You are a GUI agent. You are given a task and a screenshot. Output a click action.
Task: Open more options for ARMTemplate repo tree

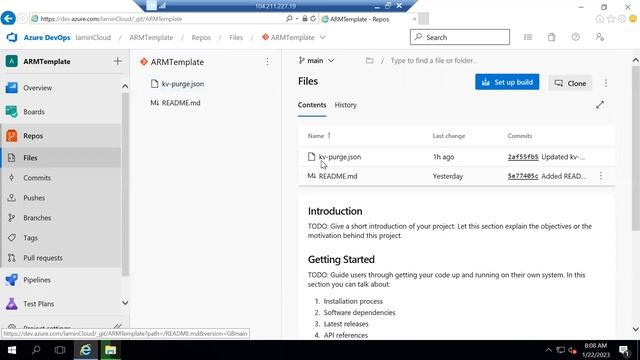(x=267, y=62)
